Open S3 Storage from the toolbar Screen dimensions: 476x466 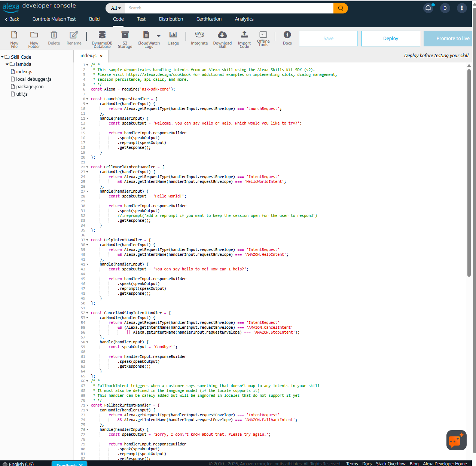(x=125, y=35)
